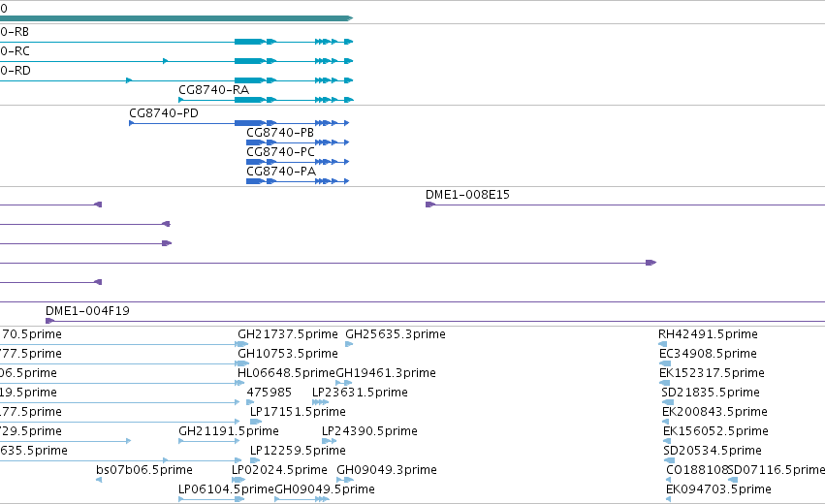
Task: Select the LP17151.5prime EST label
Action: click(298, 412)
